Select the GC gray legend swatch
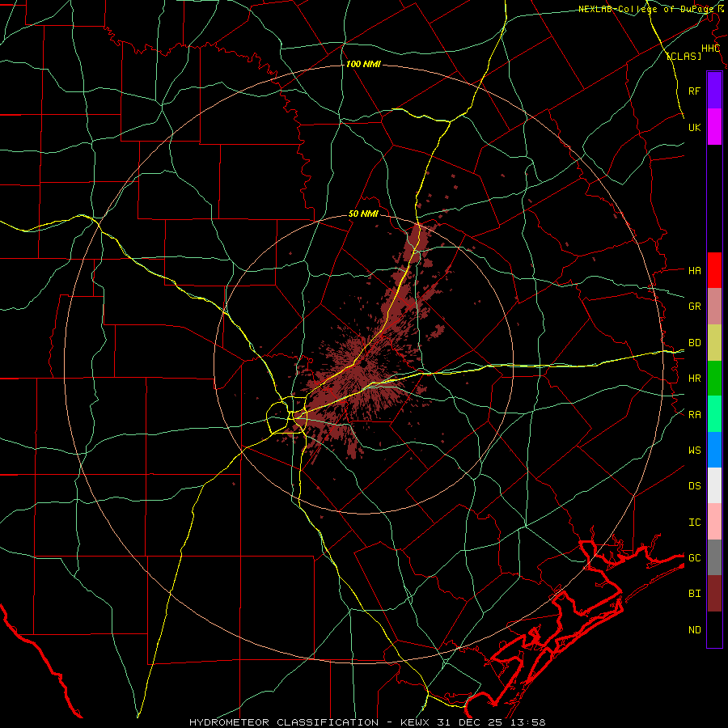The image size is (728, 728). (714, 557)
